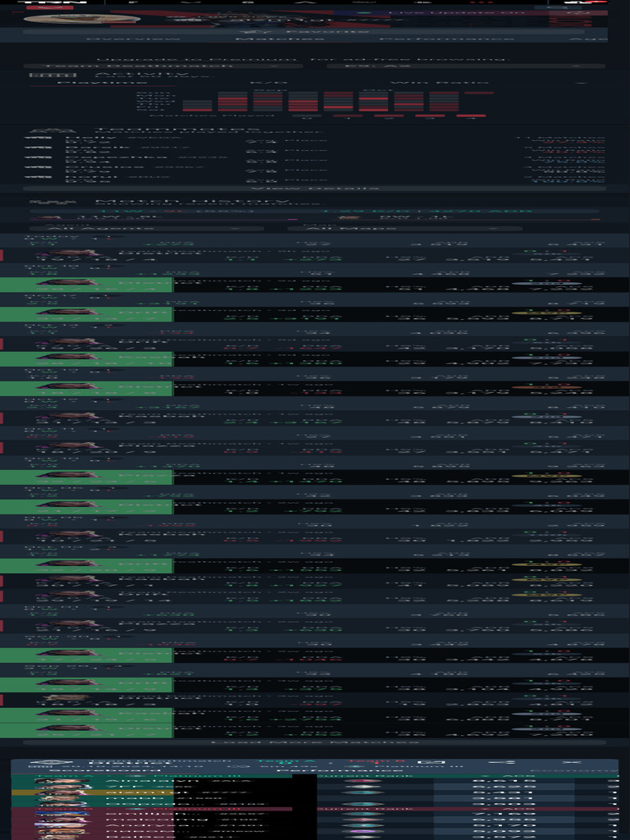Select the Win Ratio view in Activity
Screen dimensions: 630x840
tap(440, 83)
